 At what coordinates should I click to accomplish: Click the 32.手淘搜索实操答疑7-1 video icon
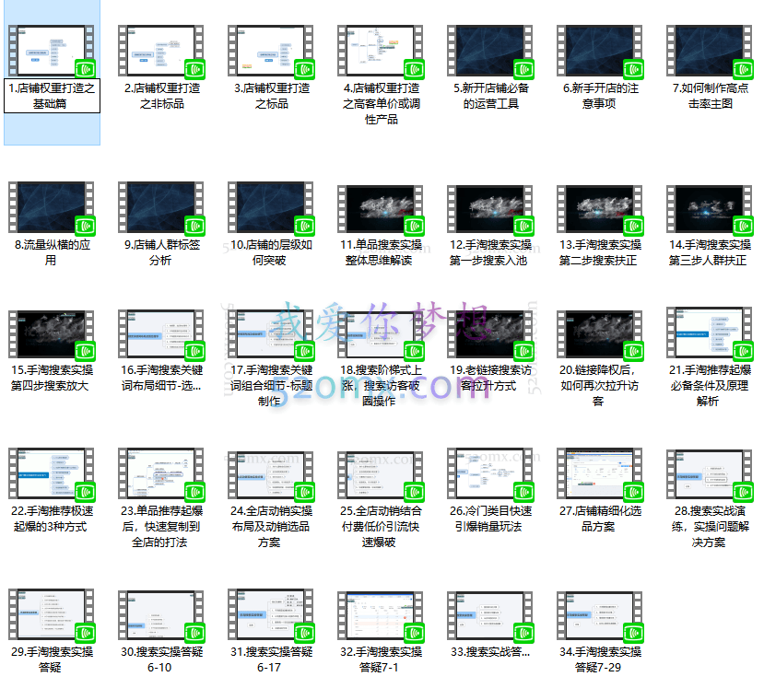[x=381, y=616]
